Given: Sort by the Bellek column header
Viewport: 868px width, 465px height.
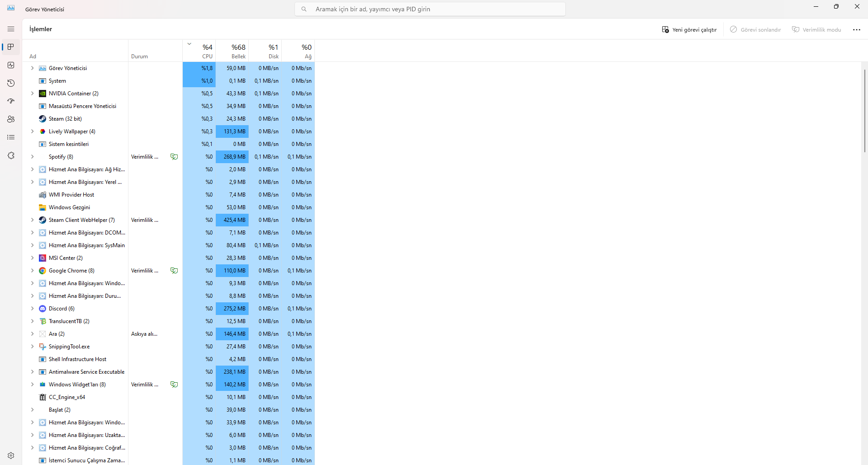Looking at the screenshot, I should point(232,51).
